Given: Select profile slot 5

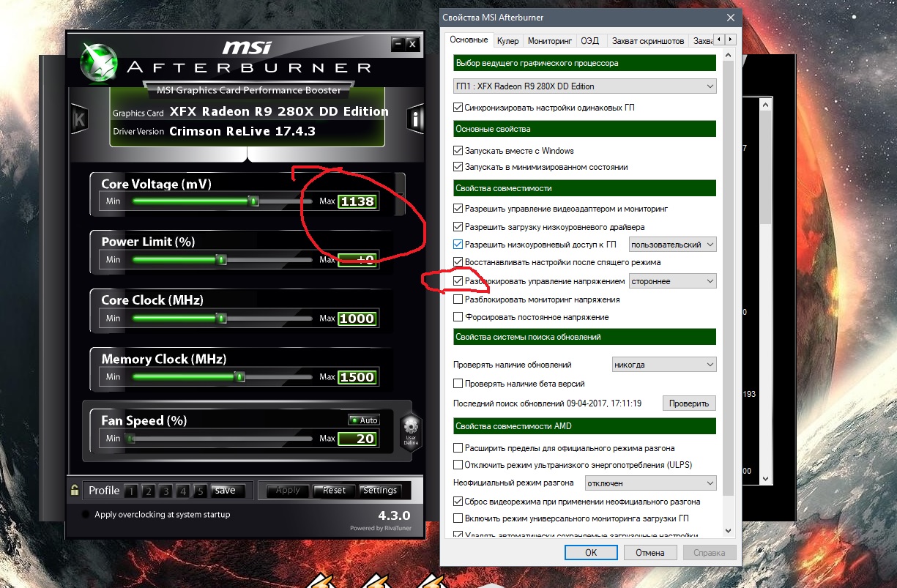Looking at the screenshot, I should (201, 491).
